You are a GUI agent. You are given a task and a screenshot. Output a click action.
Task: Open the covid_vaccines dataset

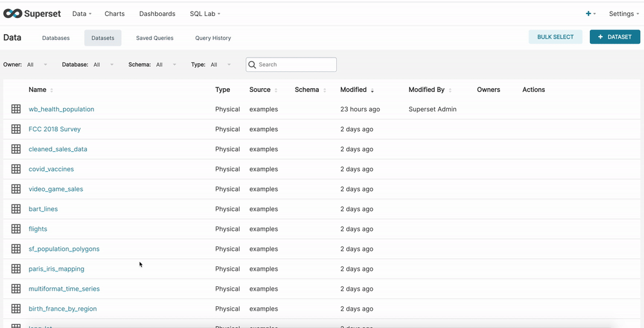[x=52, y=169]
